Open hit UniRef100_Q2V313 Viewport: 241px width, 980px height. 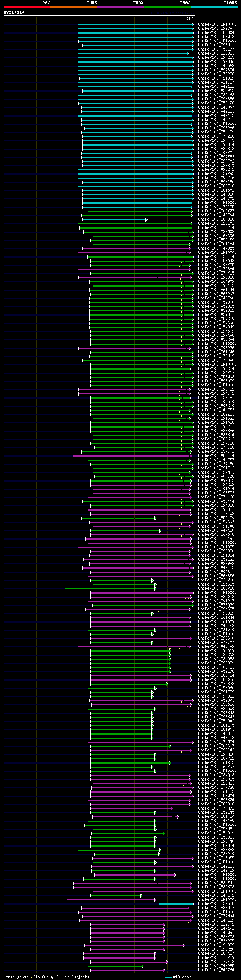216,54
